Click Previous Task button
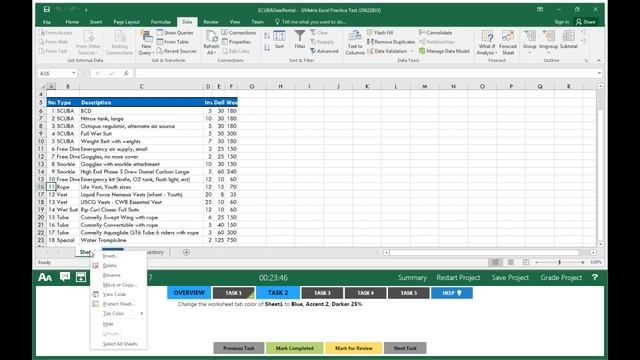The height and width of the screenshot is (360, 640). [239, 348]
